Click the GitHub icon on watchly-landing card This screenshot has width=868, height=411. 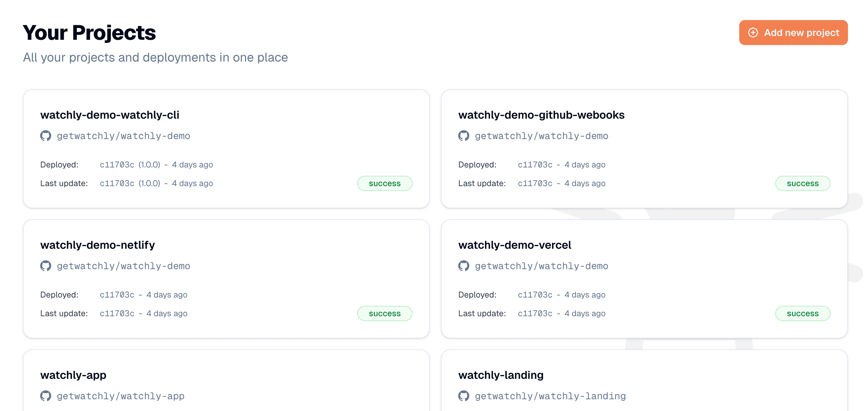point(464,396)
